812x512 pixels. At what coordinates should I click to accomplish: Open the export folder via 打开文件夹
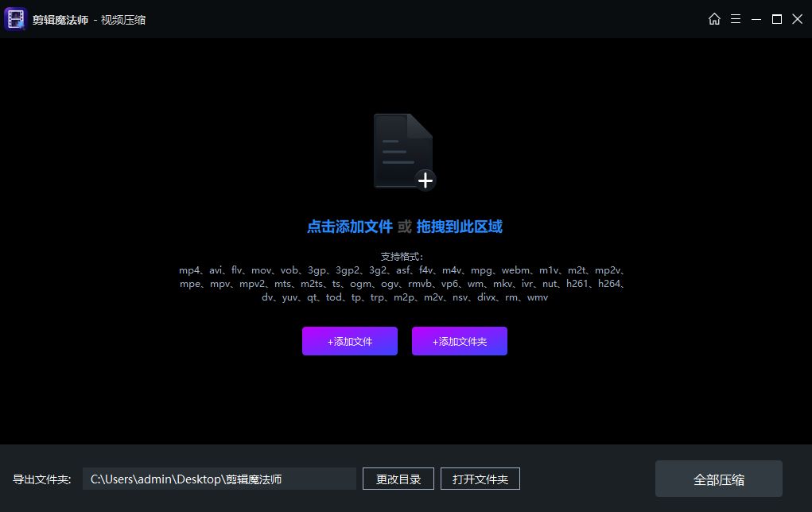point(480,479)
